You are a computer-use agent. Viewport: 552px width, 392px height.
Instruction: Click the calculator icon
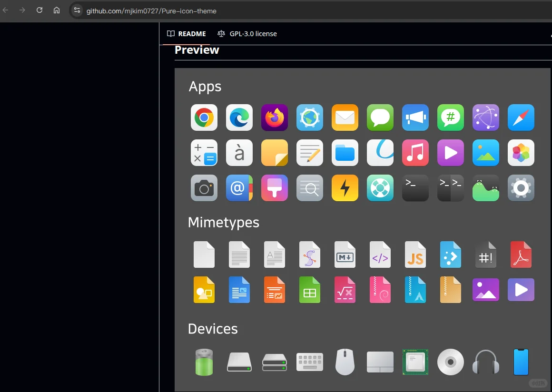tap(204, 153)
